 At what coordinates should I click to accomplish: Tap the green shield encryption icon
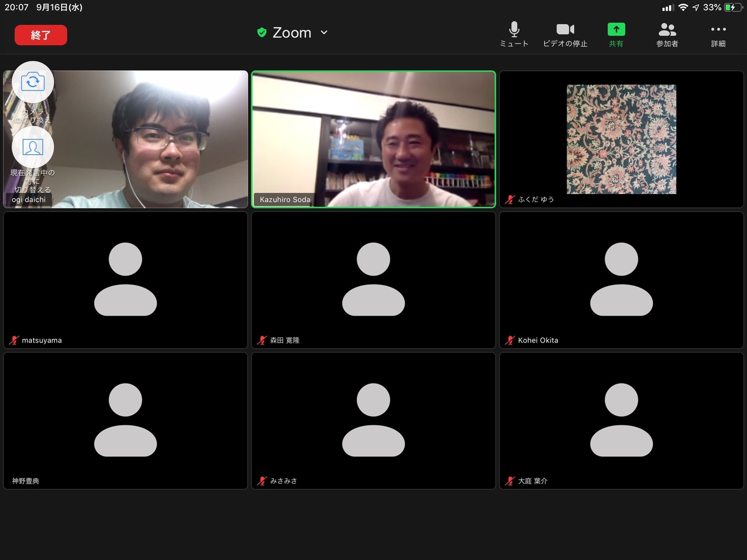coord(262,32)
